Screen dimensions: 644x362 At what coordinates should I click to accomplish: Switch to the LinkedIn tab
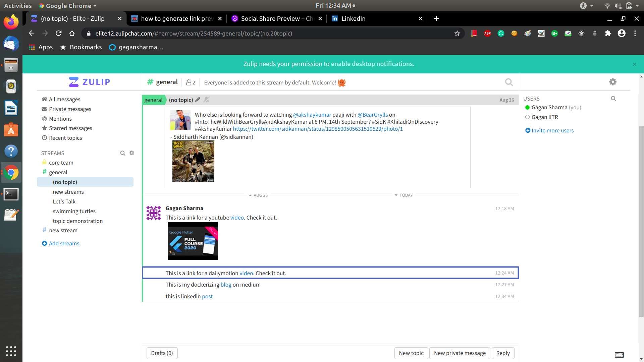coord(377,18)
